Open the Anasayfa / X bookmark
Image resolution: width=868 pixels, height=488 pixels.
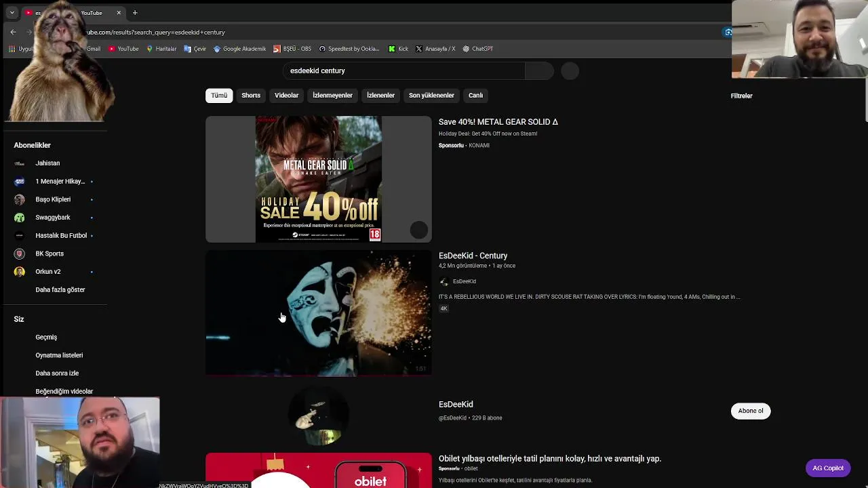(435, 49)
